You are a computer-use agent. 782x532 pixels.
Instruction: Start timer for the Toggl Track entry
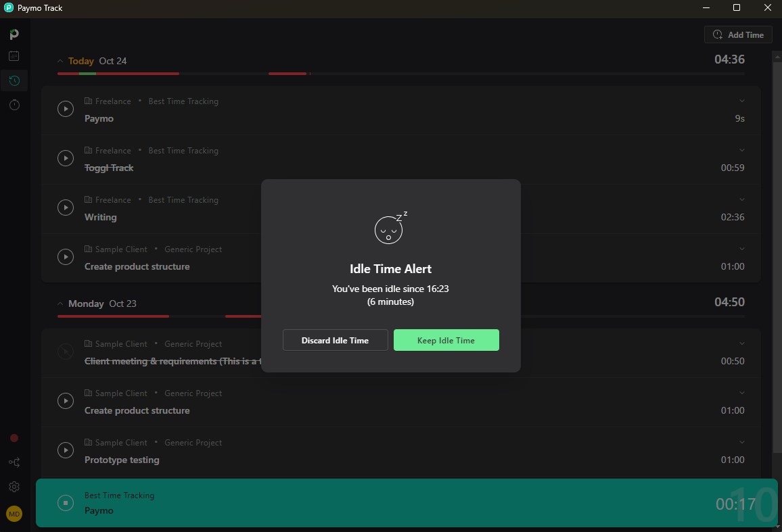[x=65, y=158]
